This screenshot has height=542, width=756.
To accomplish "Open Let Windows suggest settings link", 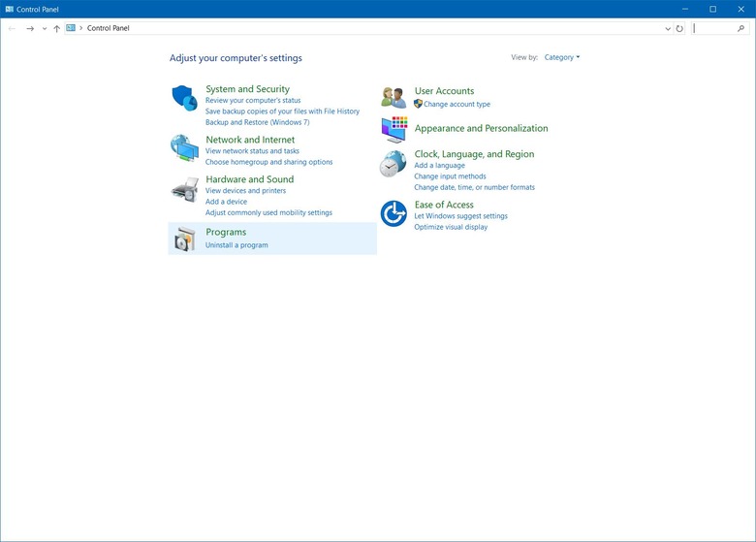I will click(460, 216).
